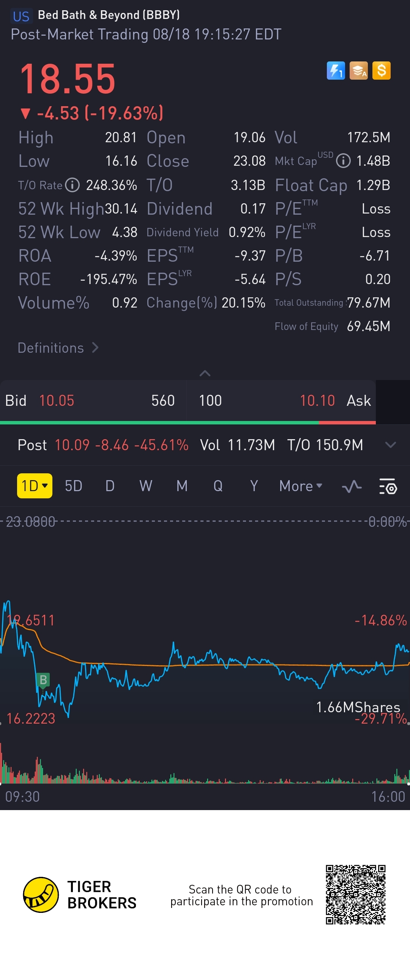The image size is (410, 980).
Task: Tap the green B marker on chart
Action: pyautogui.click(x=43, y=680)
